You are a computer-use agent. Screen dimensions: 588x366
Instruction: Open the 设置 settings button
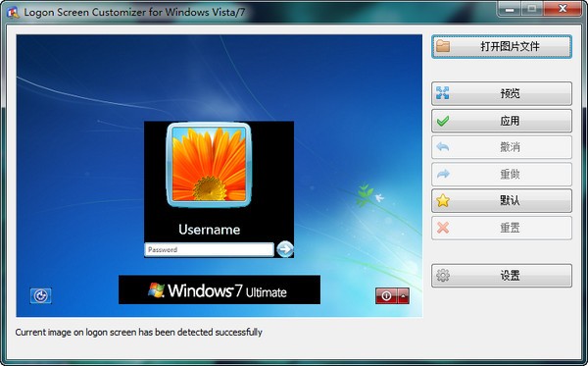click(502, 276)
